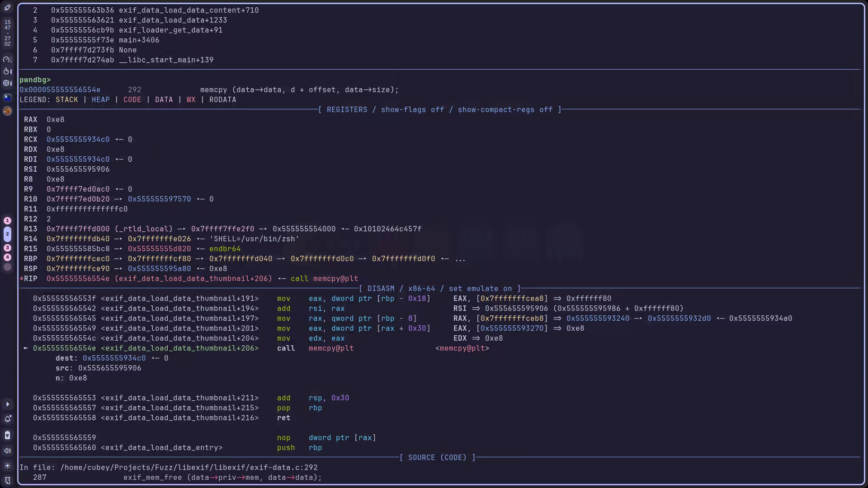The height and width of the screenshot is (488, 868).
Task: Click the speaker volume icon
Action: click(7, 450)
